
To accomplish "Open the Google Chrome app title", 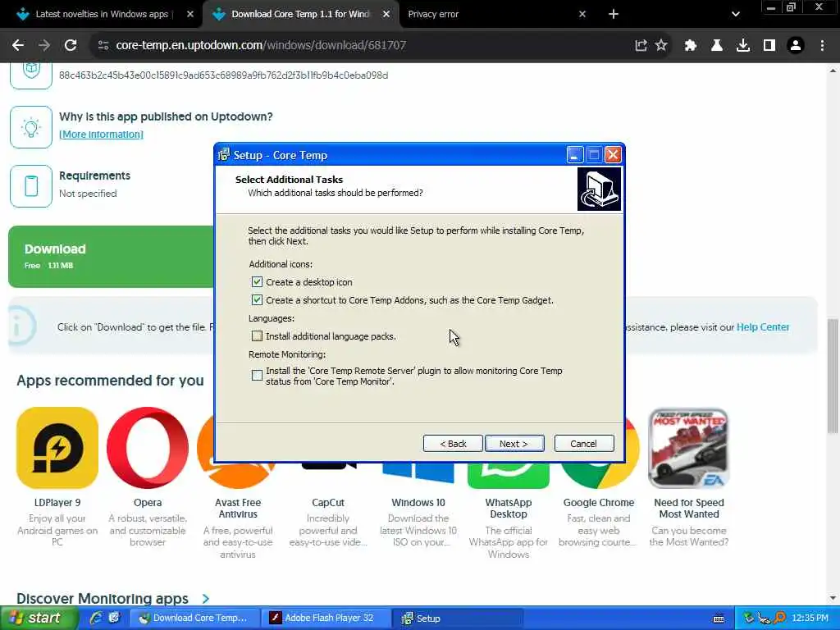I will [599, 503].
